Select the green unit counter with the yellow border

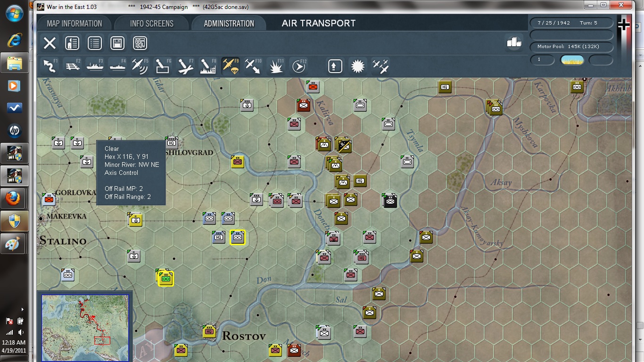click(x=165, y=279)
